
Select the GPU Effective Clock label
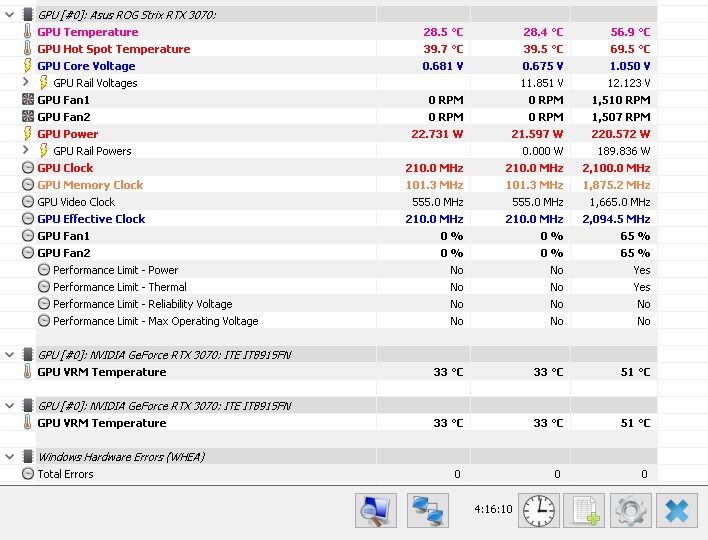click(x=91, y=219)
